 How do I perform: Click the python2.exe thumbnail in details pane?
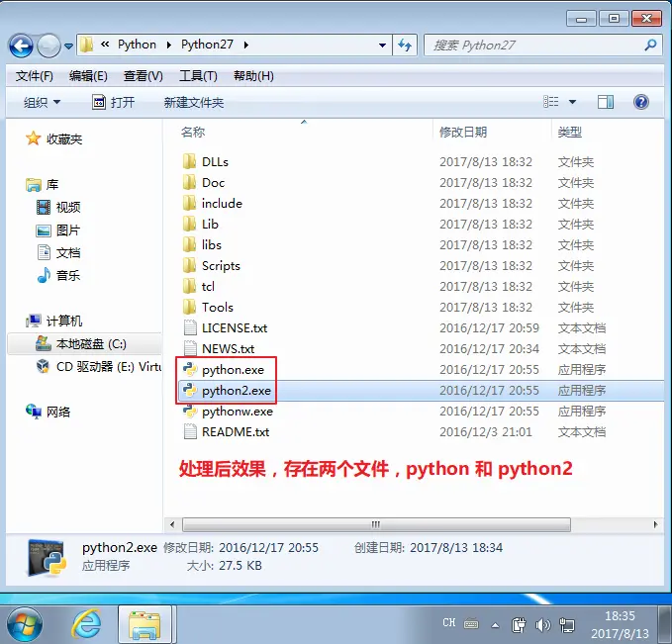coord(48,558)
